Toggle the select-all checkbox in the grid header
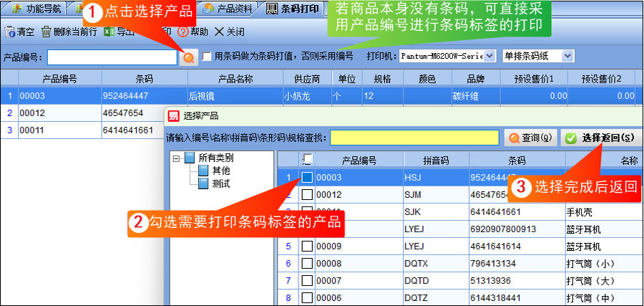Image resolution: width=644 pixels, height=306 pixels. [x=306, y=159]
